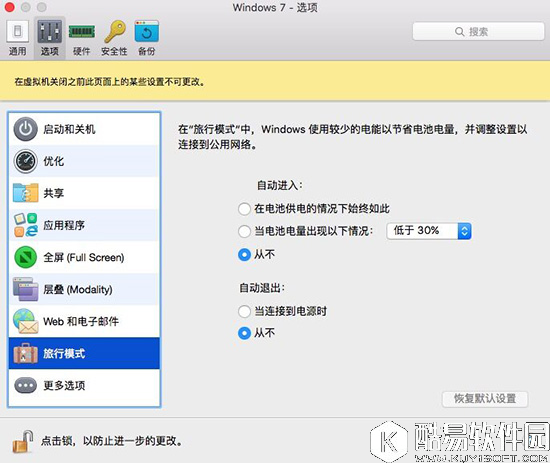This screenshot has height=463, width=550.
Task: Click the folder icon for 共享
Action: 25,193
